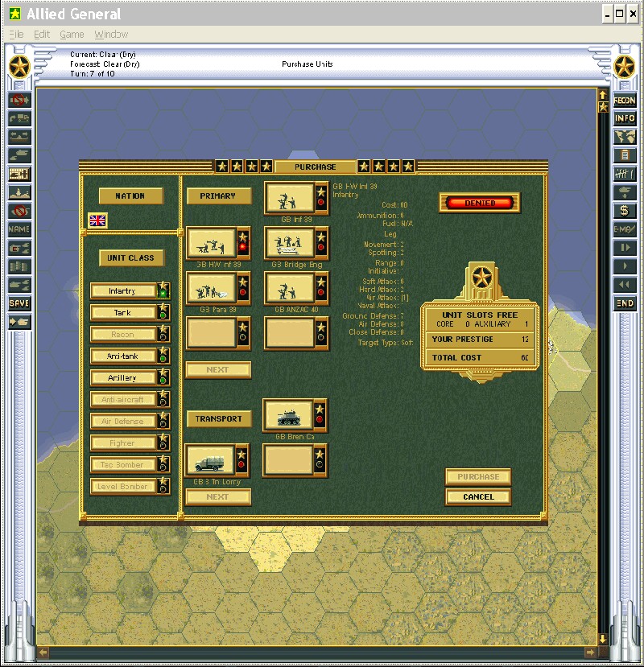644x667 pixels.
Task: Click the SAVE game icon
Action: tap(19, 303)
